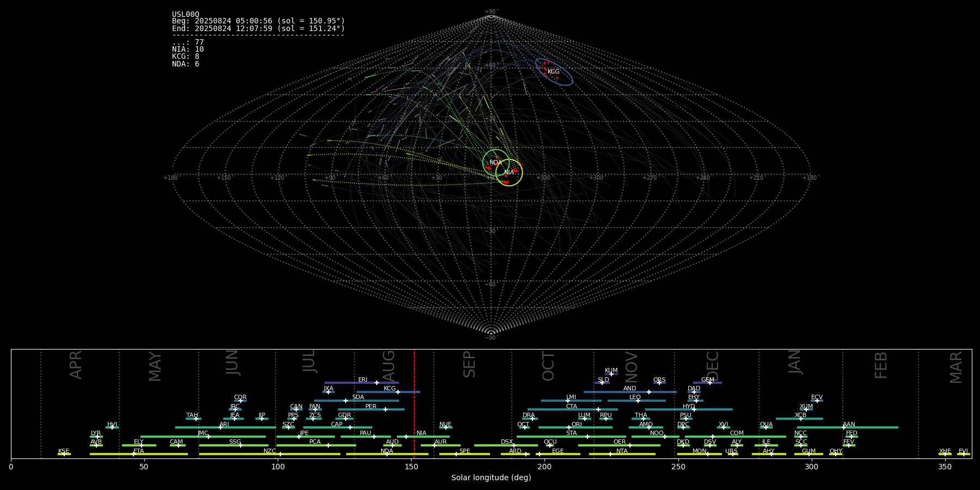
Task: Select the NDA radiant label on sky map
Action: tap(495, 163)
